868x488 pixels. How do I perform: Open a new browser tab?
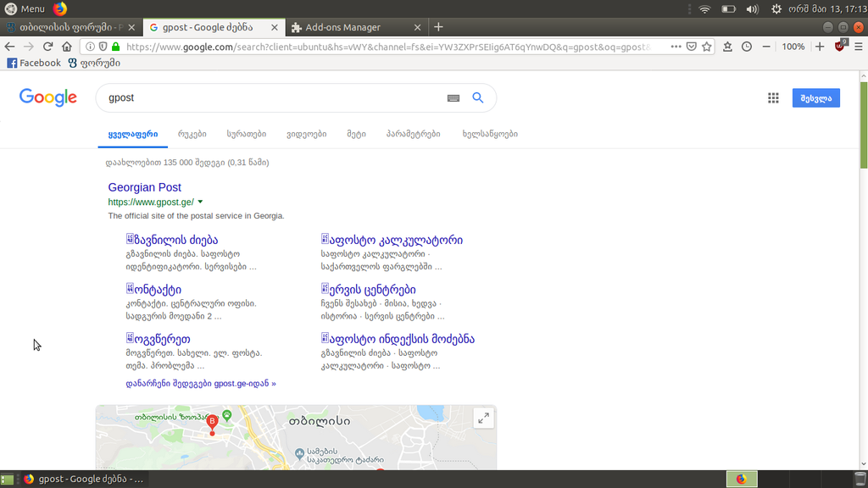[x=438, y=27]
